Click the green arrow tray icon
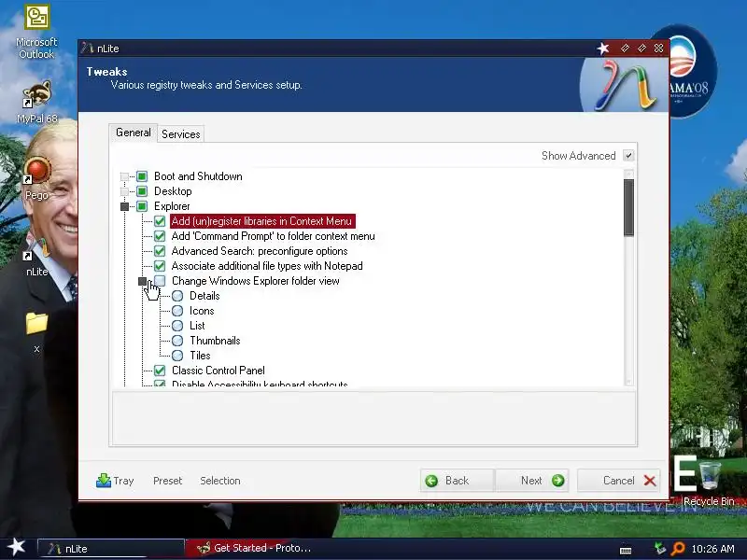Viewport: 747px width, 560px height. [660, 548]
